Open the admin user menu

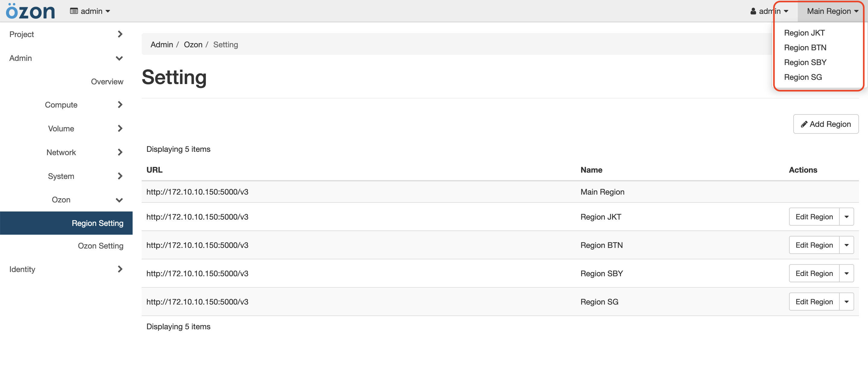769,11
